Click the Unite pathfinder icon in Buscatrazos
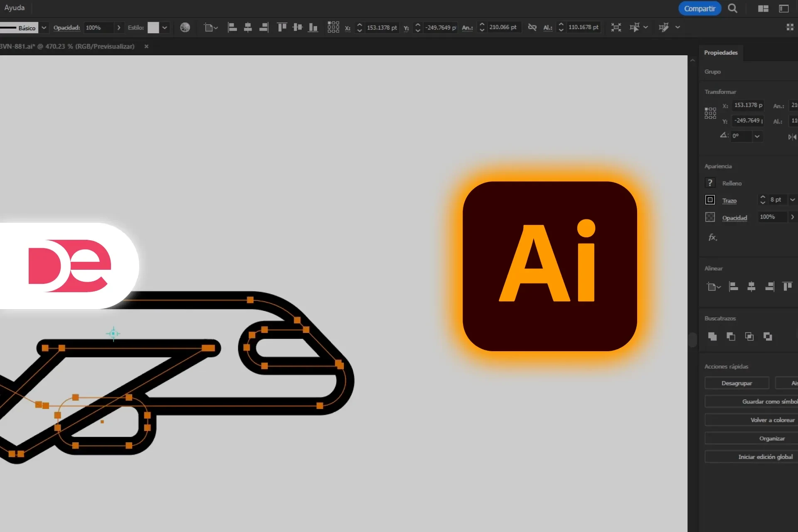The height and width of the screenshot is (532, 798). click(712, 337)
